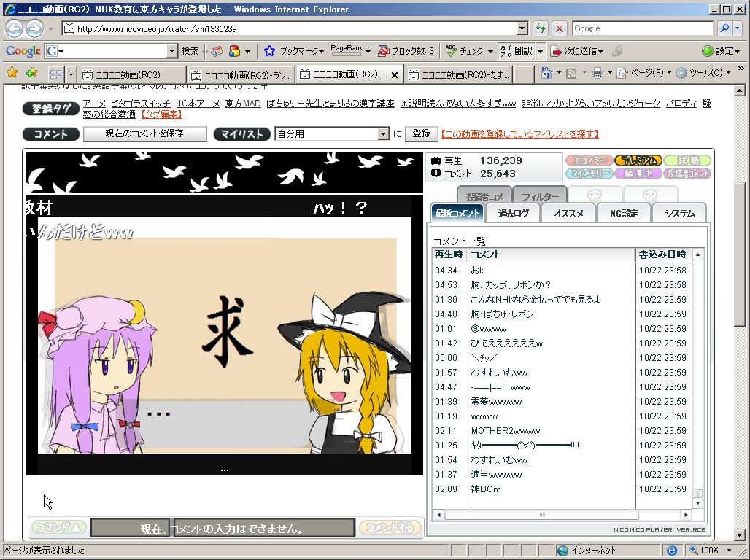Switch to the システム tab
The width and height of the screenshot is (750, 560).
coord(679,214)
